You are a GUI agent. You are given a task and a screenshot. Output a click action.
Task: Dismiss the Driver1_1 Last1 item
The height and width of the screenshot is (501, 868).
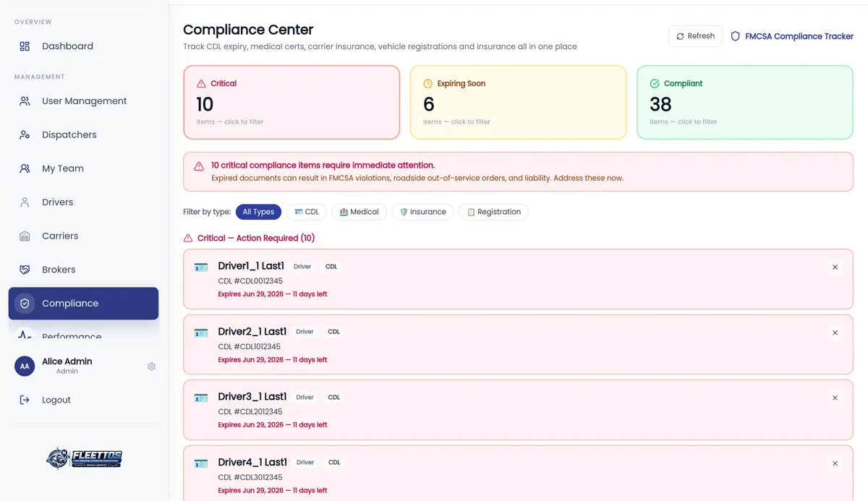[x=835, y=267]
